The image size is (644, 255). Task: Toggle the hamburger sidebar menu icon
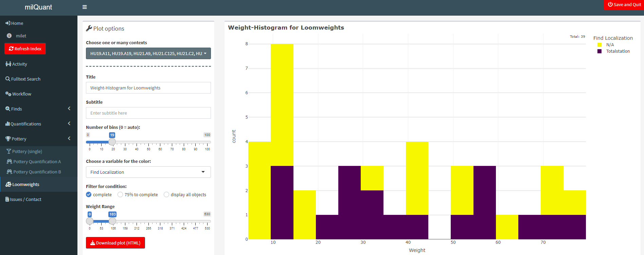pyautogui.click(x=85, y=7)
